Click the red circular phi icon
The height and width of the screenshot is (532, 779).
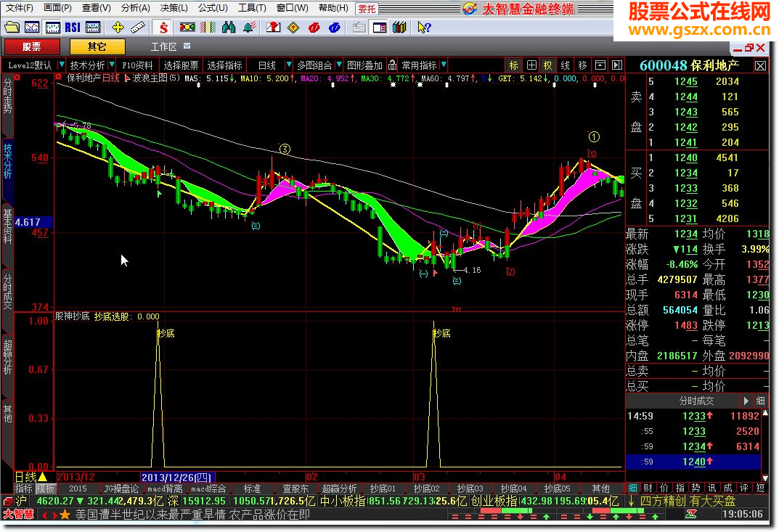tap(314, 28)
